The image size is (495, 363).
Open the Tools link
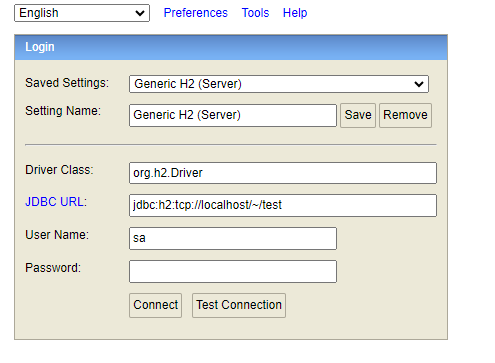255,13
